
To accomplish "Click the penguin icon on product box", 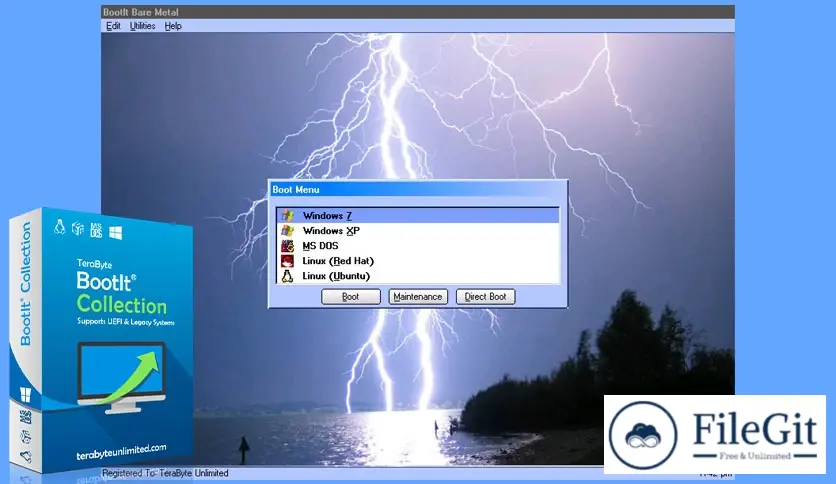I will click(60, 227).
